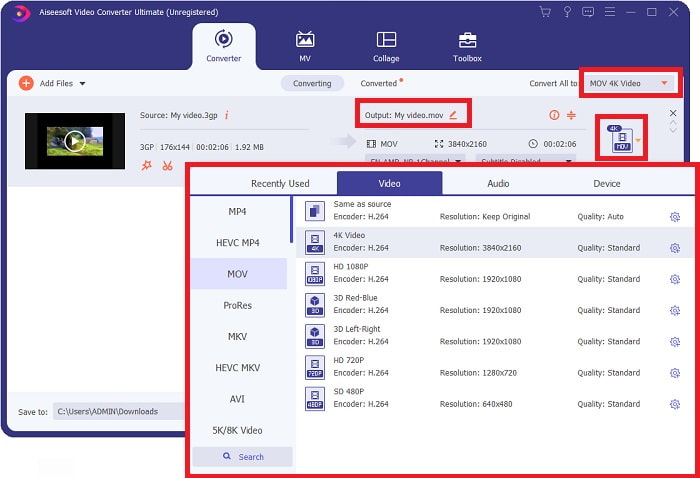700x478 pixels.
Task: Play the My video.3gp thumbnail preview
Action: (x=75, y=141)
